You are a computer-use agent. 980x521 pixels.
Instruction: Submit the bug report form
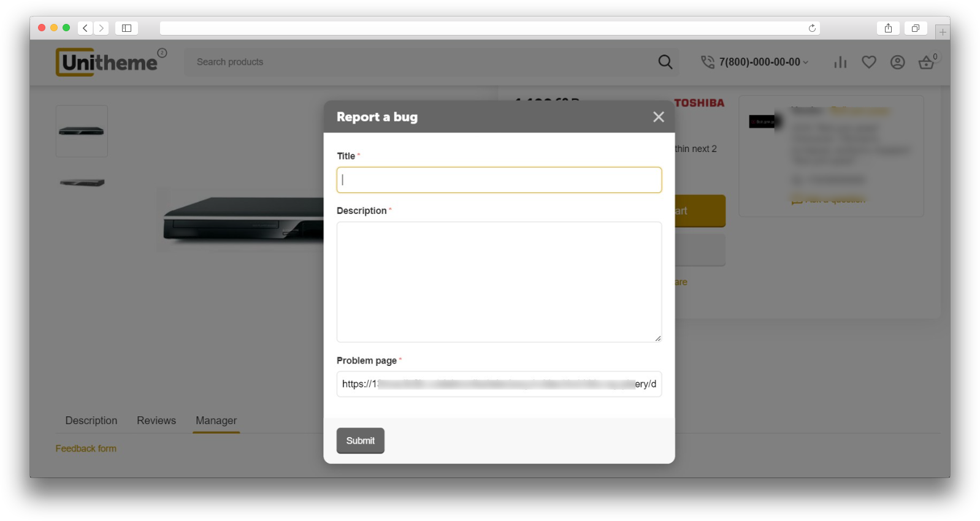point(360,441)
